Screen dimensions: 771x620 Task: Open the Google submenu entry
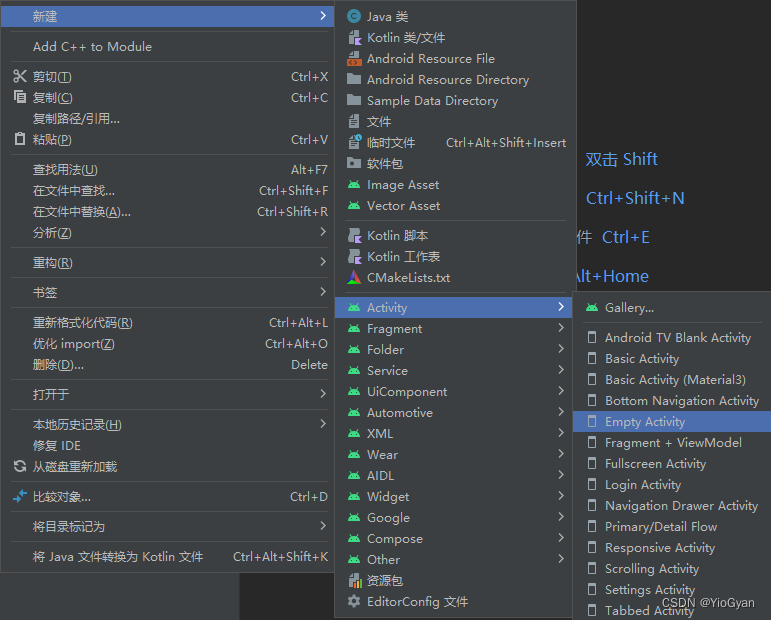[453, 518]
